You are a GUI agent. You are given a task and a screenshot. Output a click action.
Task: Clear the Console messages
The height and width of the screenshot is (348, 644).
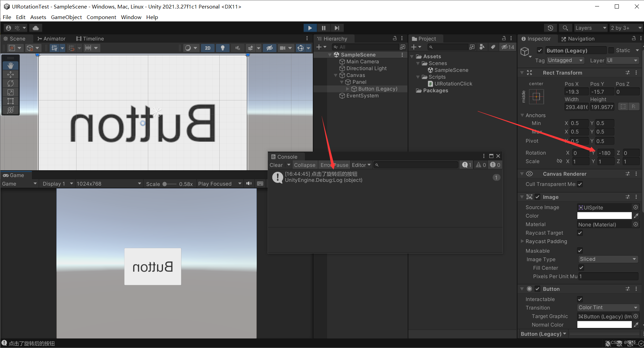275,165
